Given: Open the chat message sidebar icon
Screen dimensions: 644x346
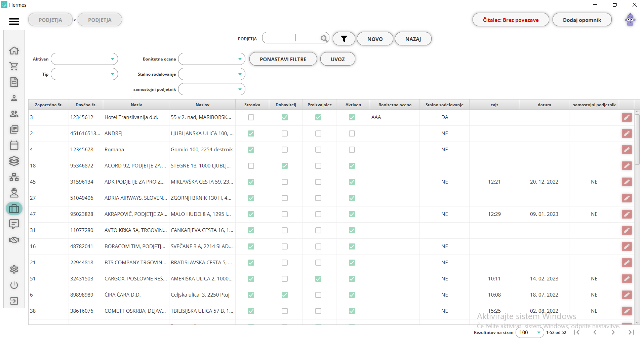Looking at the screenshot, I should [x=14, y=224].
